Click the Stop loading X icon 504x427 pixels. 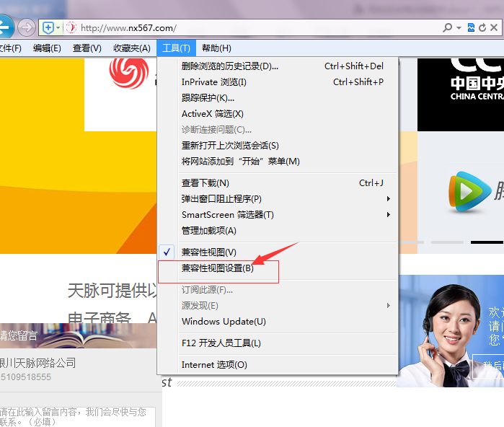[x=494, y=28]
